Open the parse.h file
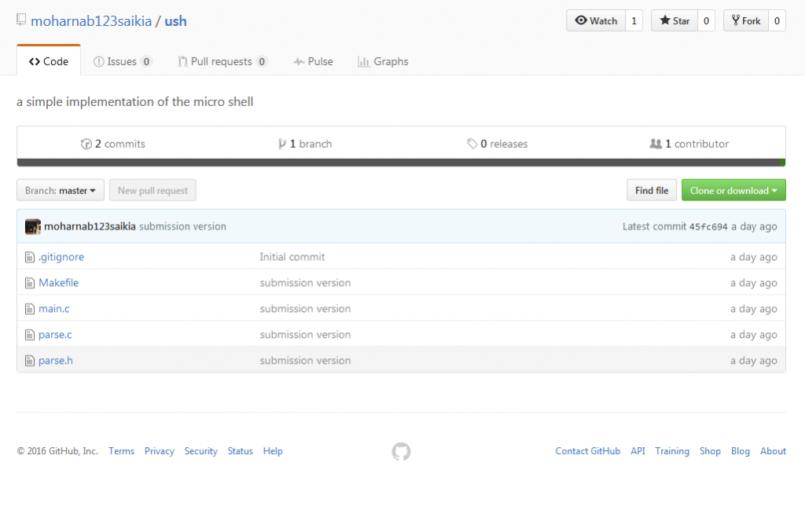The image size is (805, 532). click(56, 360)
